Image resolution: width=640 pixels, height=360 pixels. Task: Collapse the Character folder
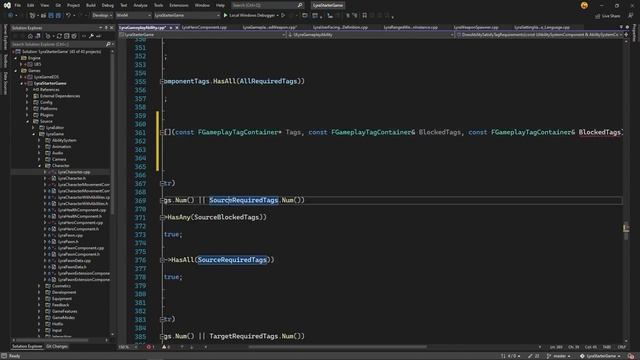39,165
